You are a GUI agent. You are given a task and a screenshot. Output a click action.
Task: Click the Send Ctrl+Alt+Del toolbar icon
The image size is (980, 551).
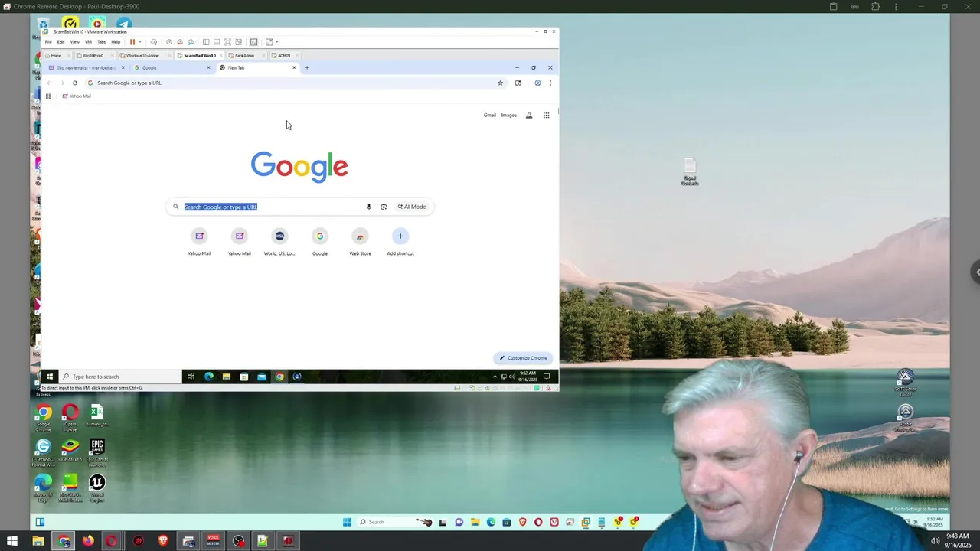pyautogui.click(x=154, y=42)
